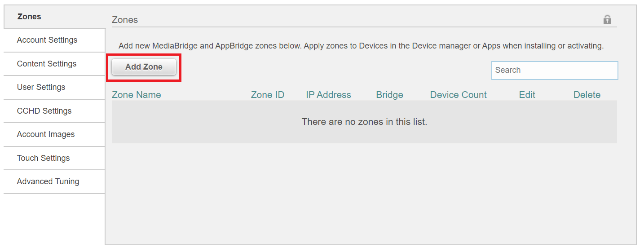Click the Zones panel heading title
The width and height of the screenshot is (644, 252).
click(x=125, y=20)
